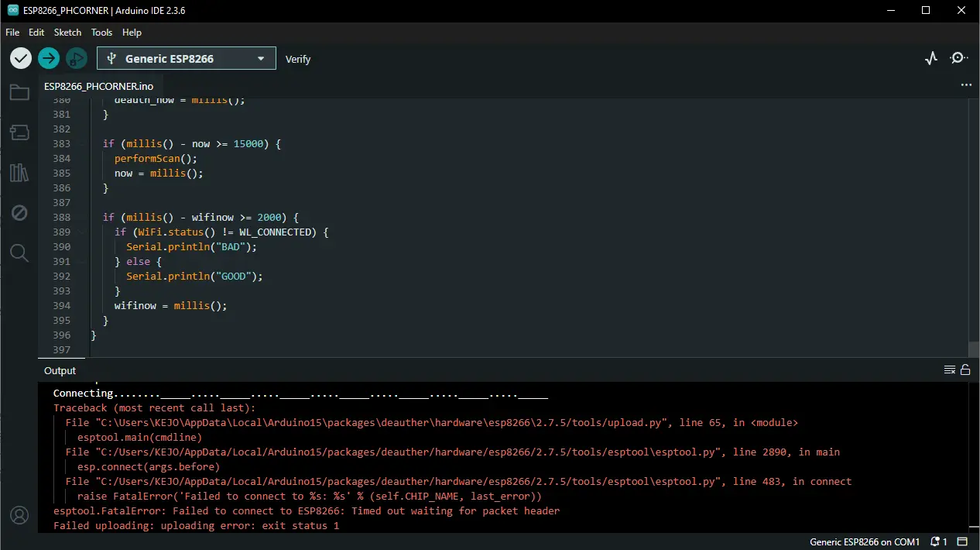980x550 pixels.
Task: Open the Serial Plotter
Action: [x=931, y=58]
